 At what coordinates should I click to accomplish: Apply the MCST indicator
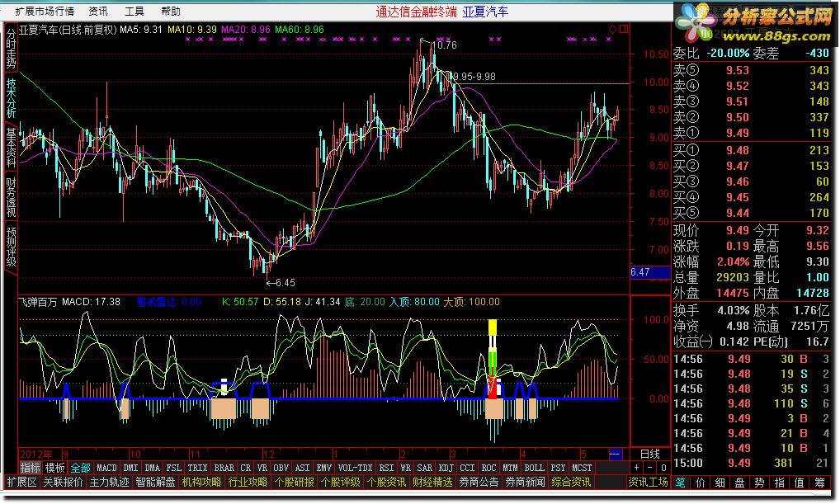pos(582,468)
